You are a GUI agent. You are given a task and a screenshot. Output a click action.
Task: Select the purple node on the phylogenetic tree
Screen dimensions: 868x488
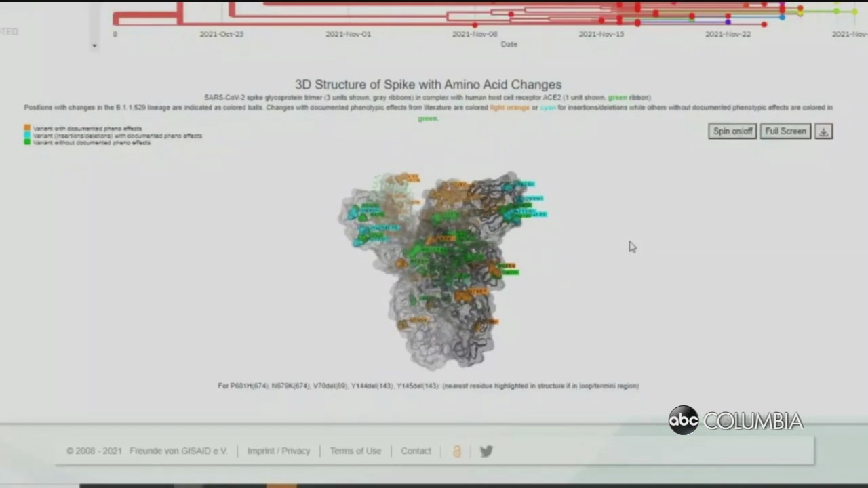[x=728, y=22]
